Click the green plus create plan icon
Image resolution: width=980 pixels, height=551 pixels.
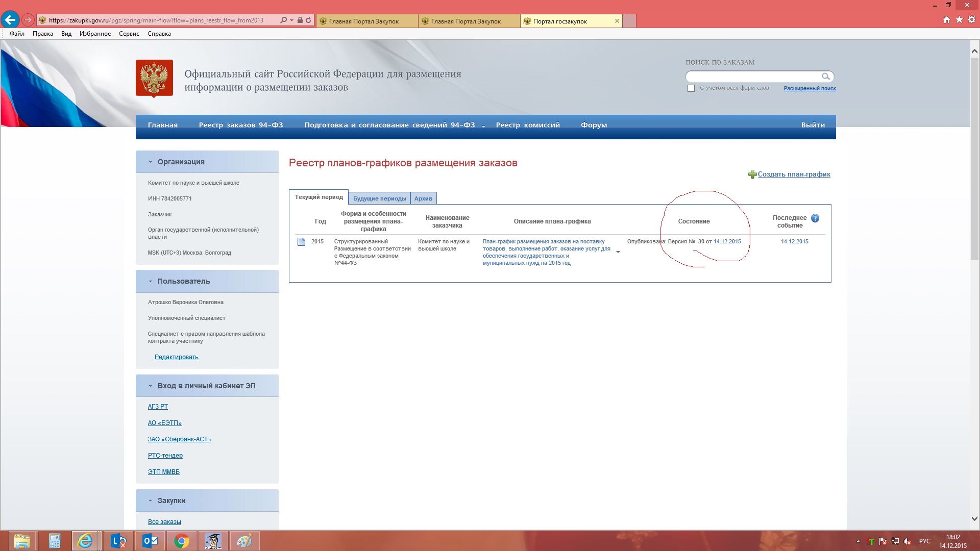(x=752, y=174)
